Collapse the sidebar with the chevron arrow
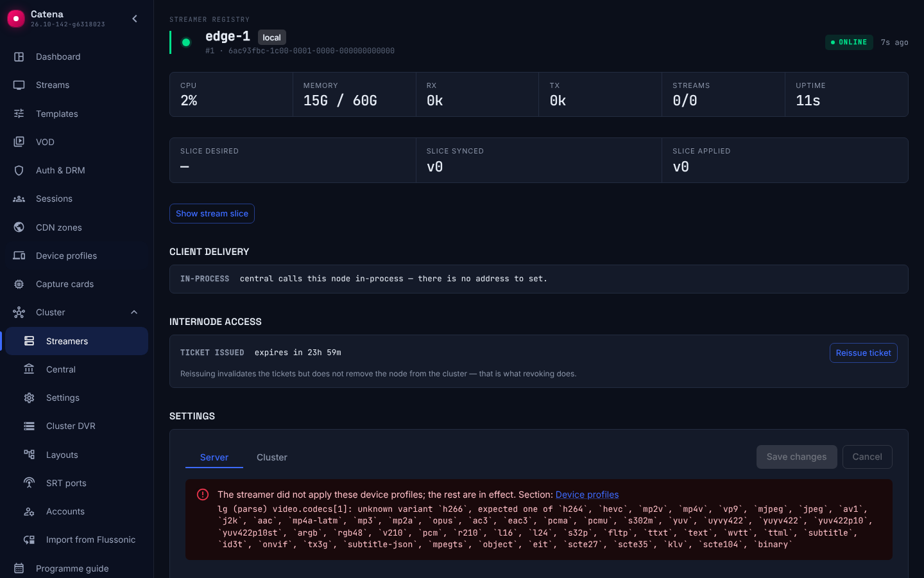 (x=135, y=19)
